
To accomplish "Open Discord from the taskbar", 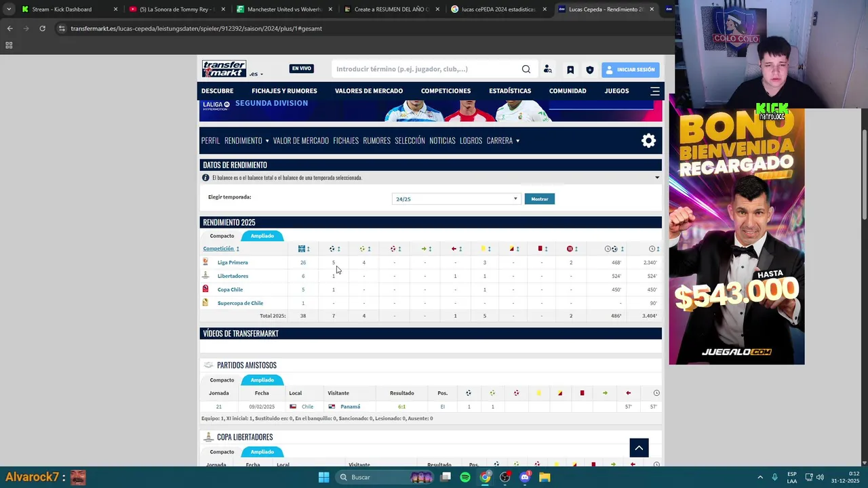I will coord(525,477).
